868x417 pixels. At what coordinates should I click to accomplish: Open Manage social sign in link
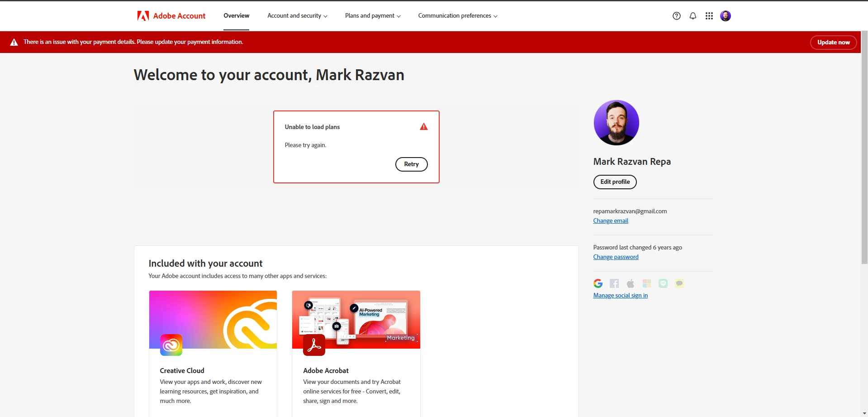(x=621, y=296)
